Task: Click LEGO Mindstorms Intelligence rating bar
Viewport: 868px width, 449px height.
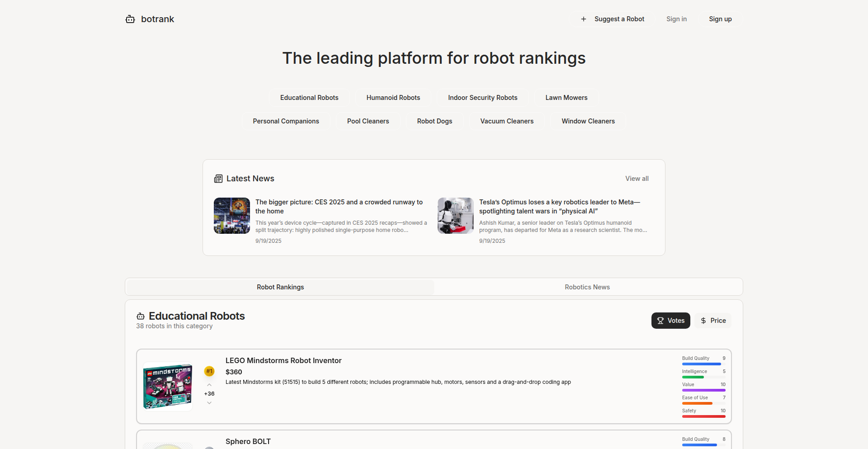Action: click(704, 377)
